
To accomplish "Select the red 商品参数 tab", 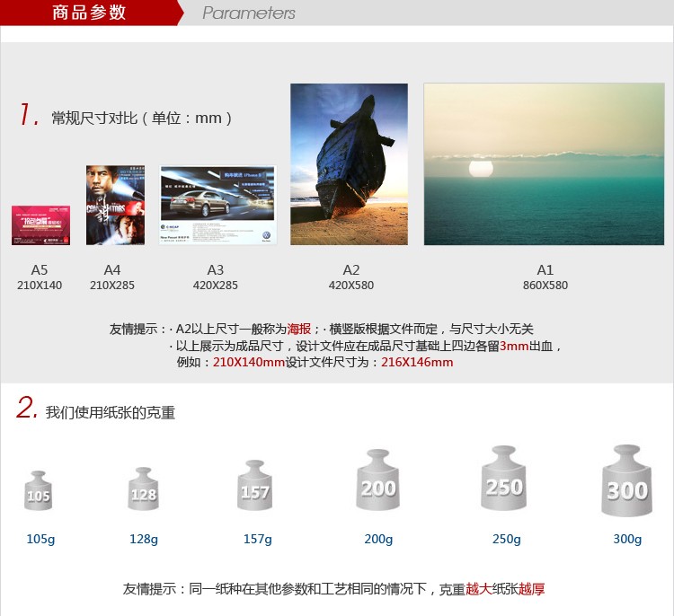I will pos(89,13).
